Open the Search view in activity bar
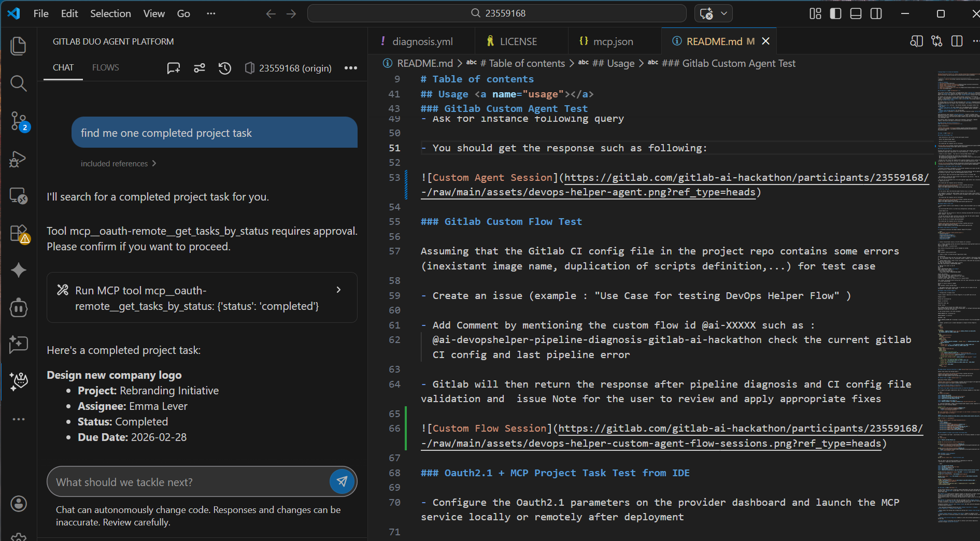980x541 pixels. tap(19, 83)
